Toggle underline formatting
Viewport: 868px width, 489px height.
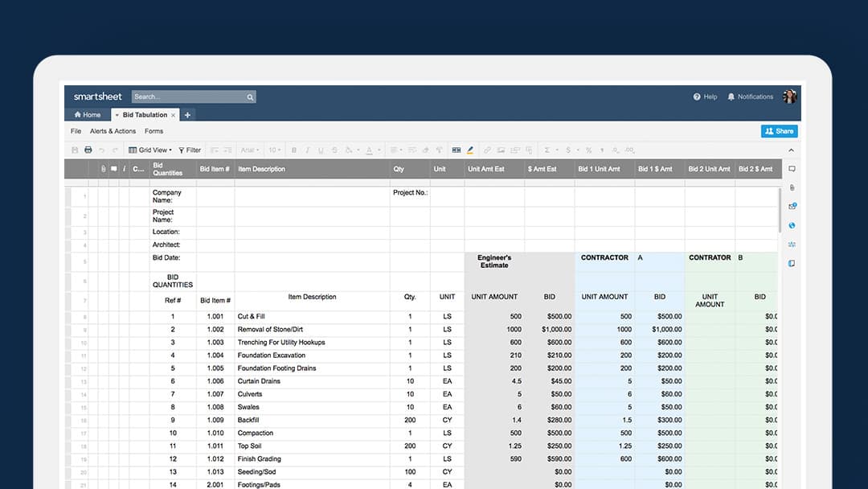(321, 150)
